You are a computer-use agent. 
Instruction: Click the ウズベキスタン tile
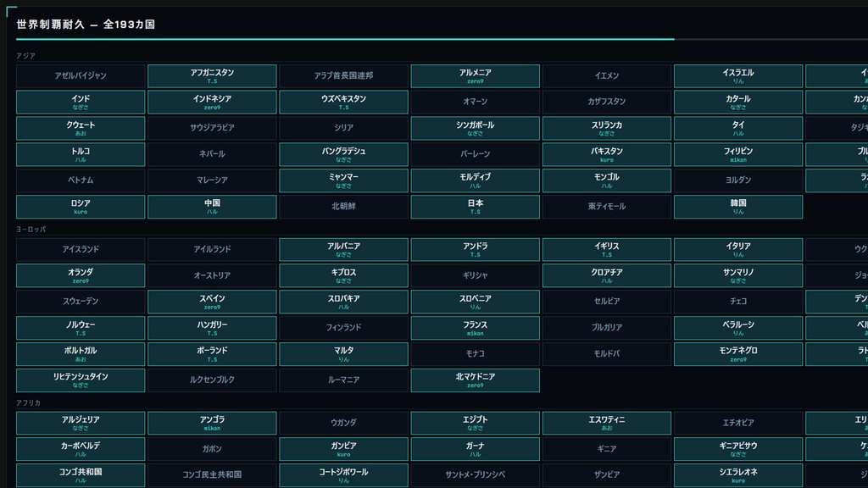pos(344,102)
